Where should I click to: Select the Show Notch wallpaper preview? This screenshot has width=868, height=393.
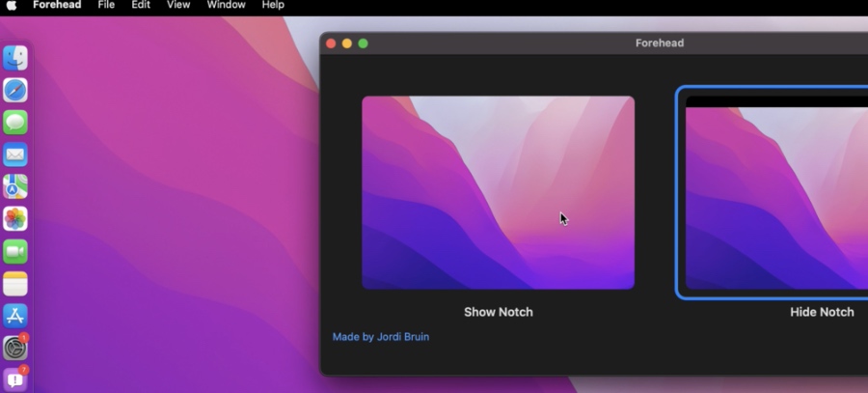coord(499,192)
